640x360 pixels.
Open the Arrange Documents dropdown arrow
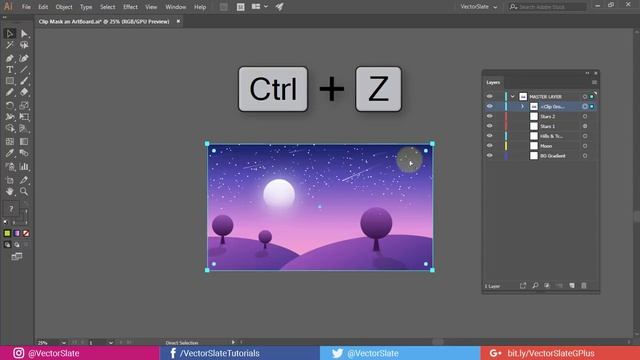[266, 7]
